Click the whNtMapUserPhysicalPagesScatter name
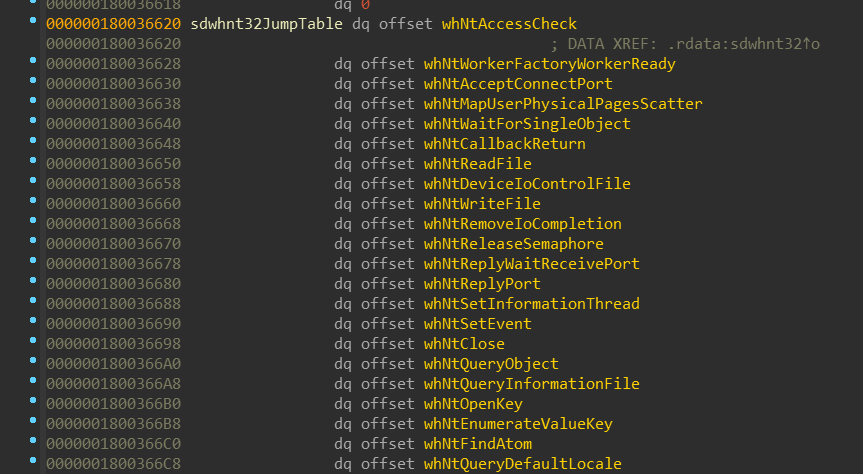This screenshot has width=863, height=474. tap(563, 103)
